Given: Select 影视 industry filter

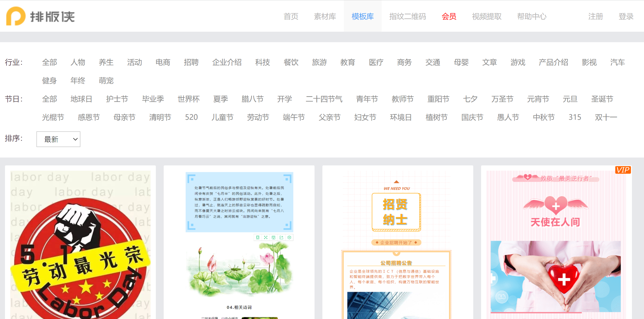Looking at the screenshot, I should coord(589,62).
